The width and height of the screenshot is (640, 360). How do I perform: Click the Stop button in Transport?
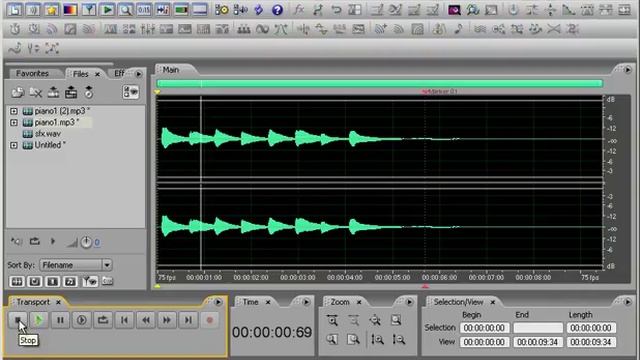18,320
